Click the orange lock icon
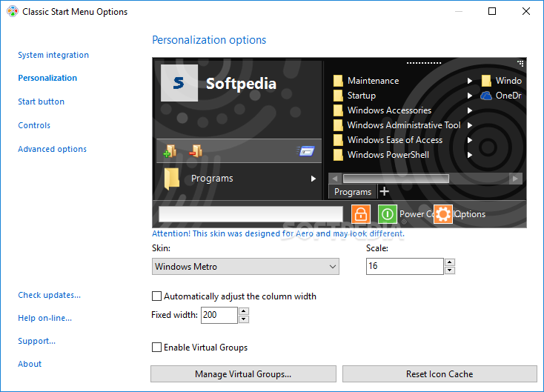The width and height of the screenshot is (544, 392). 361,213
